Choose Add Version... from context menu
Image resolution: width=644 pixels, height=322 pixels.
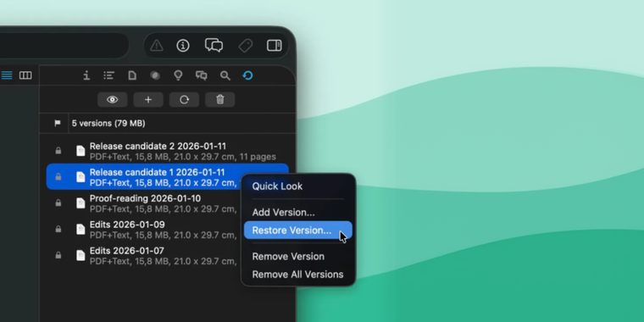[298, 213]
